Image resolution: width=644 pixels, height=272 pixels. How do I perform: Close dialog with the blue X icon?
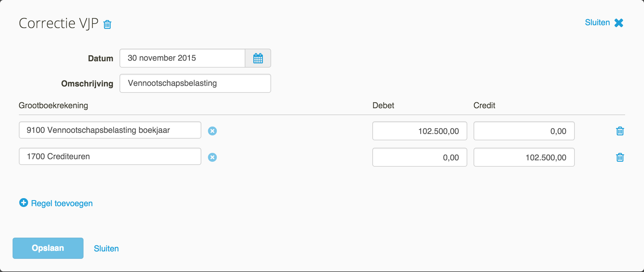[x=619, y=23]
